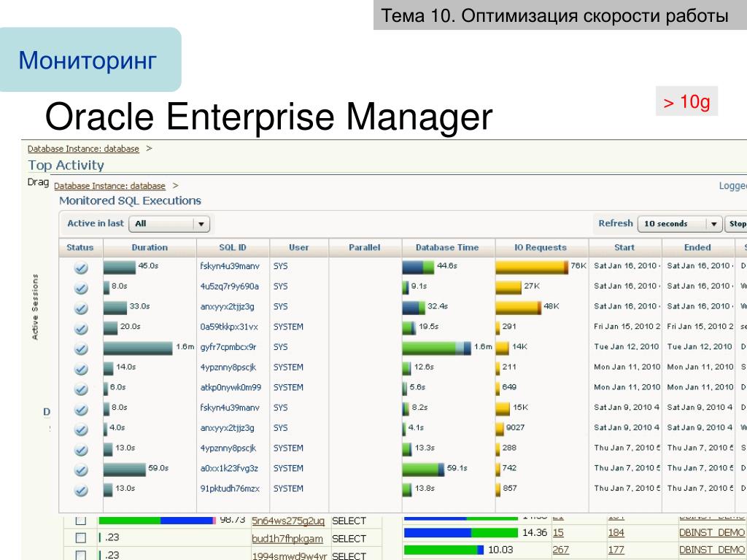Sort by the Ended column header
The height and width of the screenshot is (560, 747).
pyautogui.click(x=697, y=248)
